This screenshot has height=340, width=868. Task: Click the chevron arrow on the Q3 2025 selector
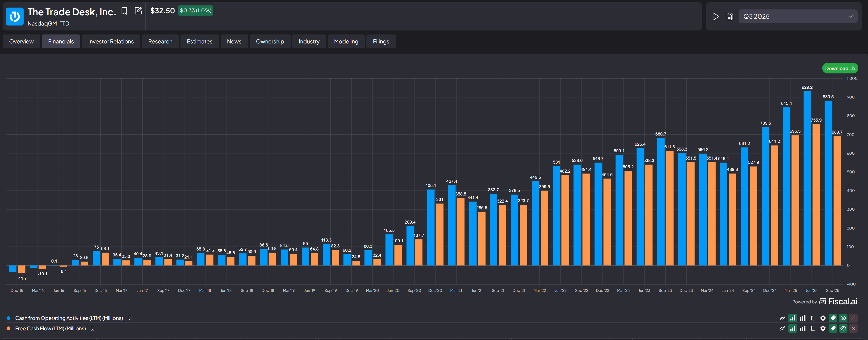[851, 17]
